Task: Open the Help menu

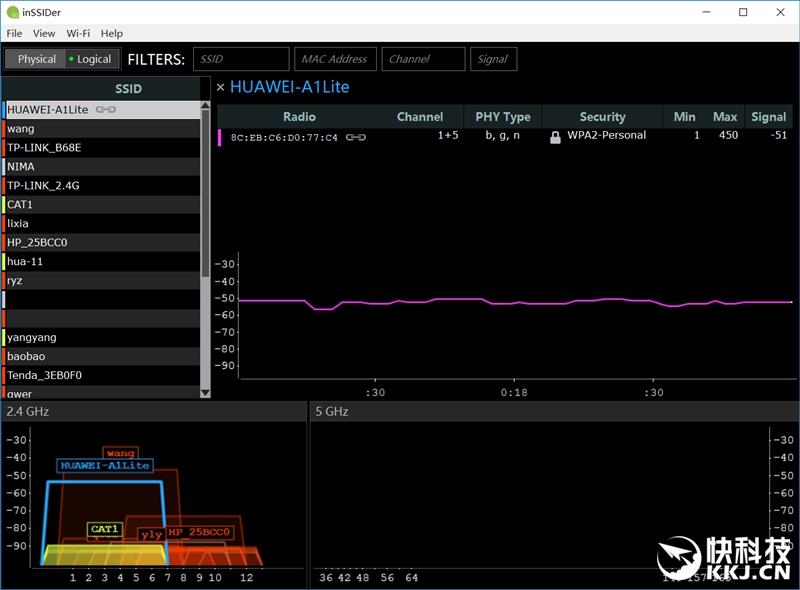Action: point(112,33)
